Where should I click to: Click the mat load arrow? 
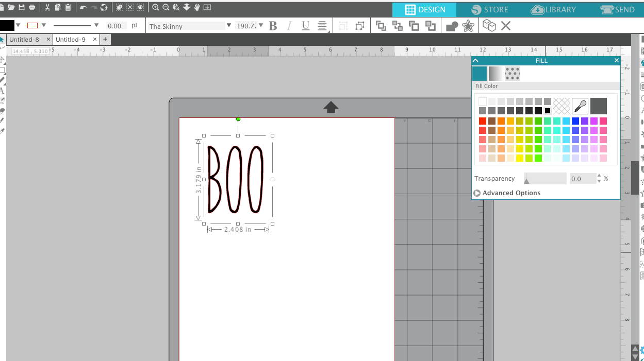[x=331, y=107]
